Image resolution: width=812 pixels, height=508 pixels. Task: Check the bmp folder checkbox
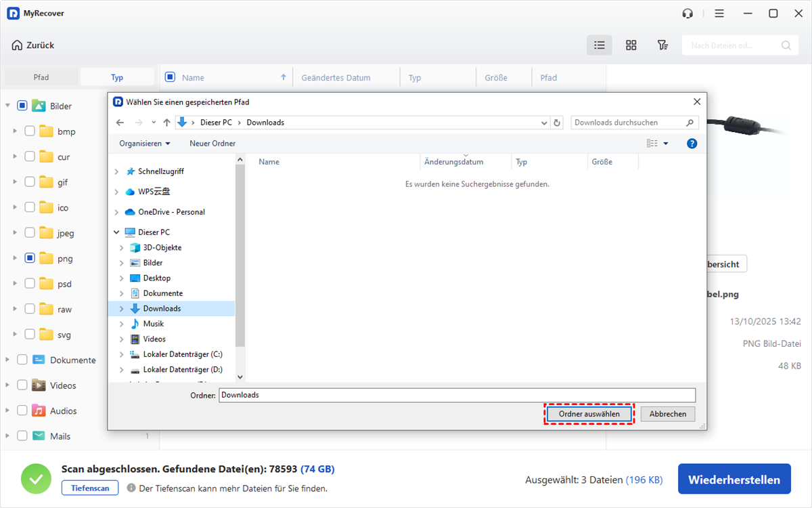coord(30,131)
